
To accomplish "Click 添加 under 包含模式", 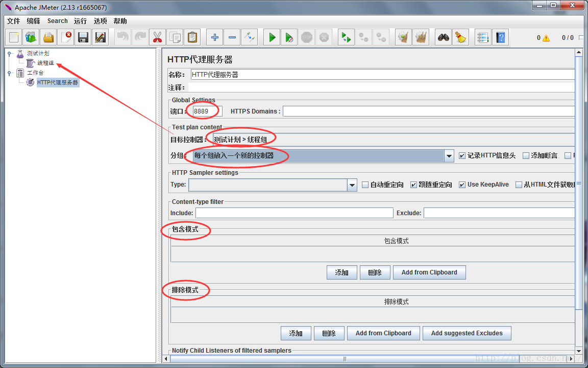I will (x=342, y=272).
